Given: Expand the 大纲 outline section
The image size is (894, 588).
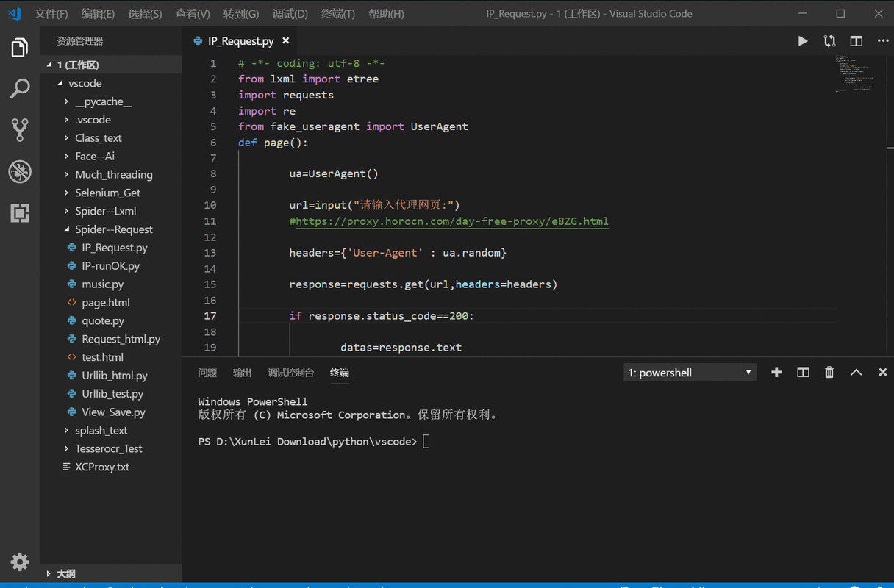Looking at the screenshot, I should 65,573.
